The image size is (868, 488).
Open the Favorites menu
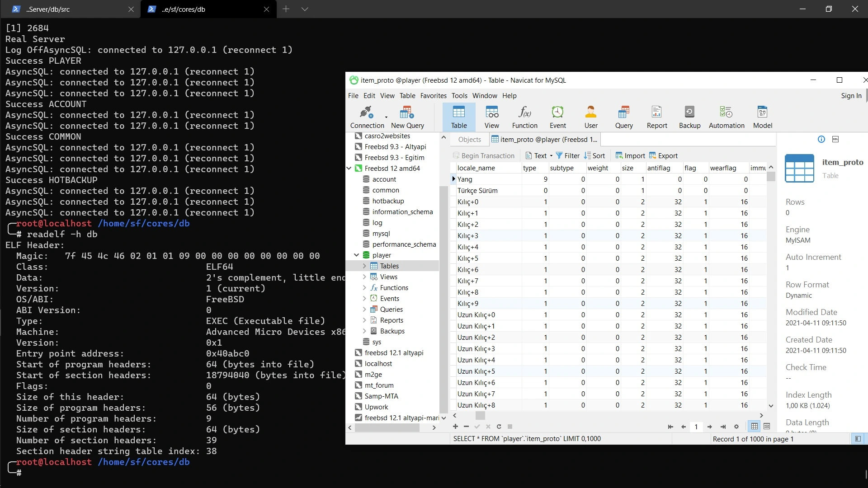[433, 96]
